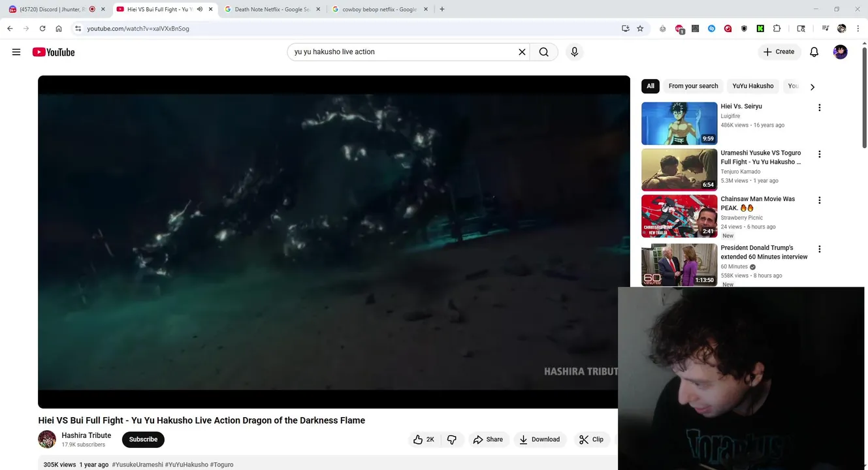Click the browser address bar URL
The height and width of the screenshot is (470, 868).
tap(138, 29)
